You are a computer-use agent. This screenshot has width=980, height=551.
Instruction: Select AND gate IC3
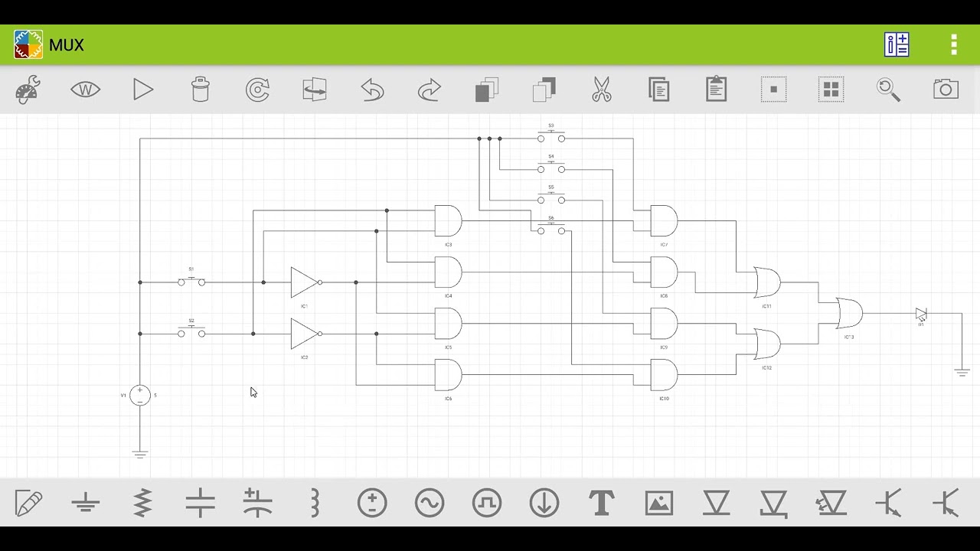[448, 220]
